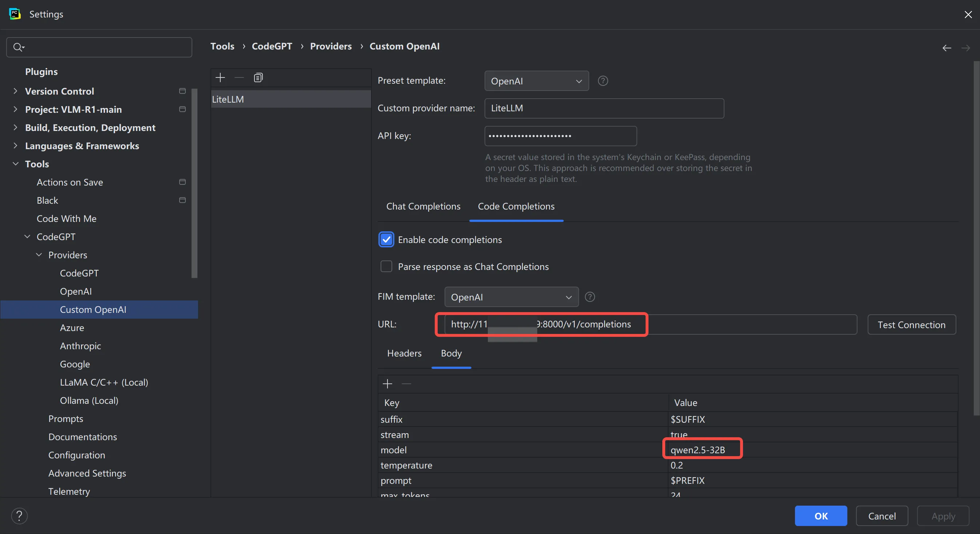
Task: Open the Code With Me settings
Action: [66, 219]
